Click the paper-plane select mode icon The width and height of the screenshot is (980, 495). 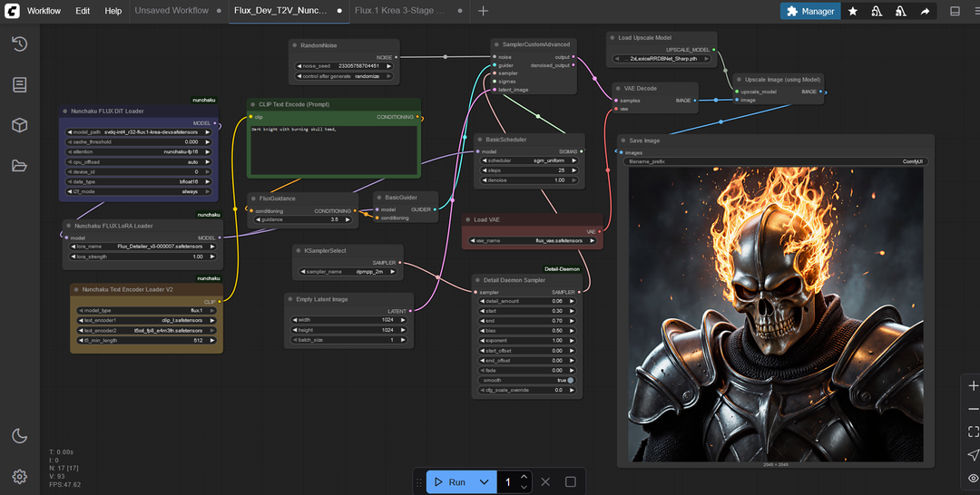(x=973, y=454)
